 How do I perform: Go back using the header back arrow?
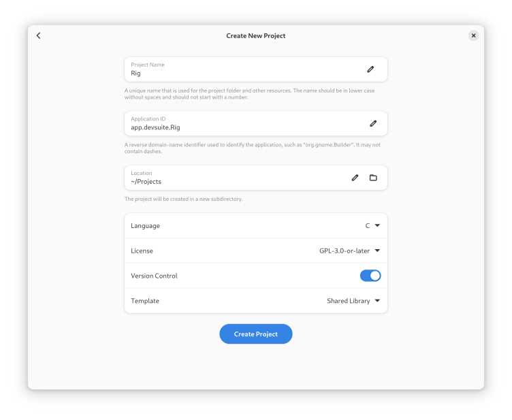point(39,35)
